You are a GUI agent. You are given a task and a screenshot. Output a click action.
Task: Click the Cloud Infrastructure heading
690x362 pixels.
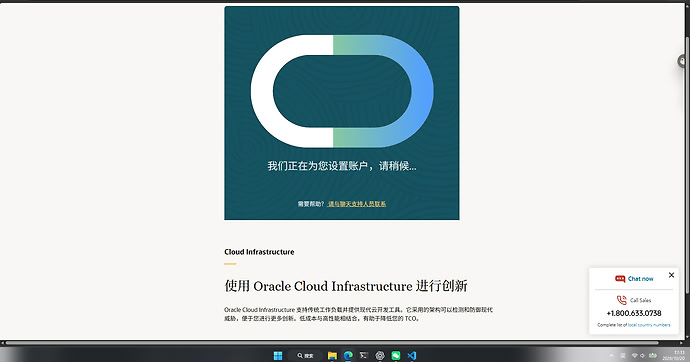(x=259, y=252)
